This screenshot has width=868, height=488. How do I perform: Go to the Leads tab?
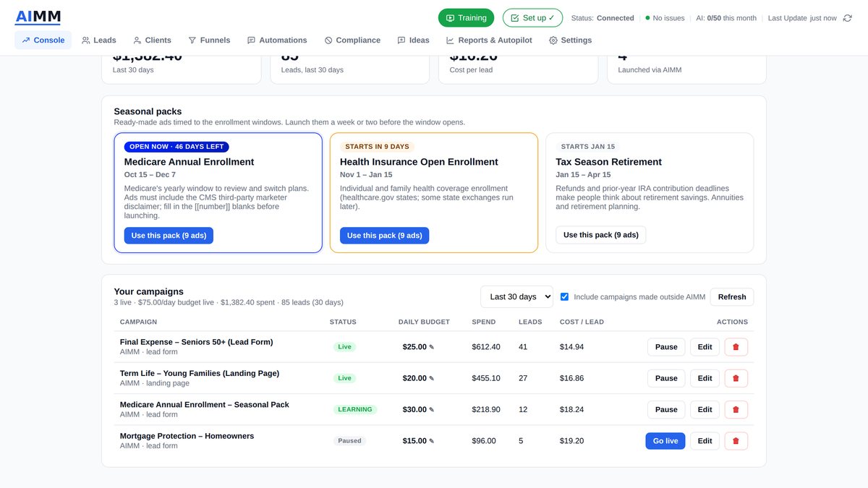click(x=99, y=40)
